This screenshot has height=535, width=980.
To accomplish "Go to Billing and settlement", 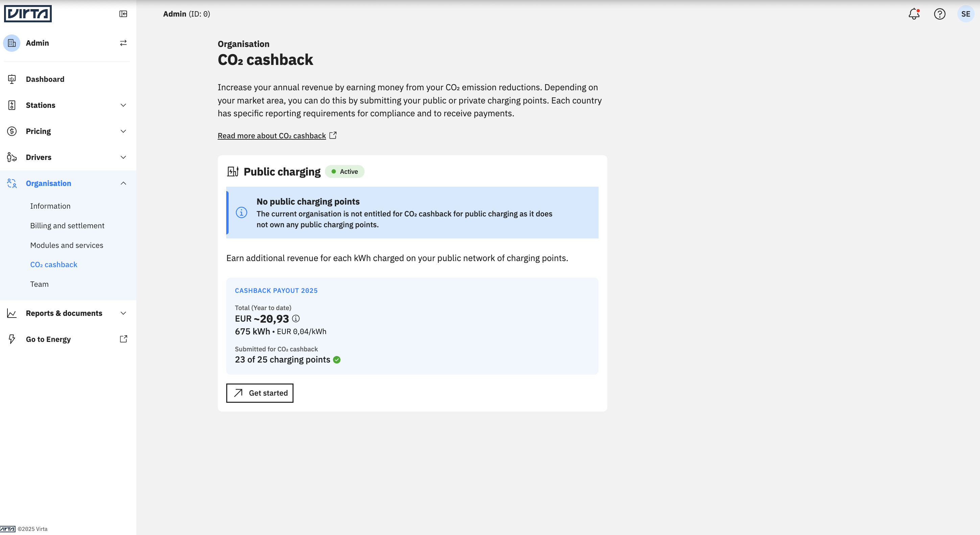I will point(67,226).
